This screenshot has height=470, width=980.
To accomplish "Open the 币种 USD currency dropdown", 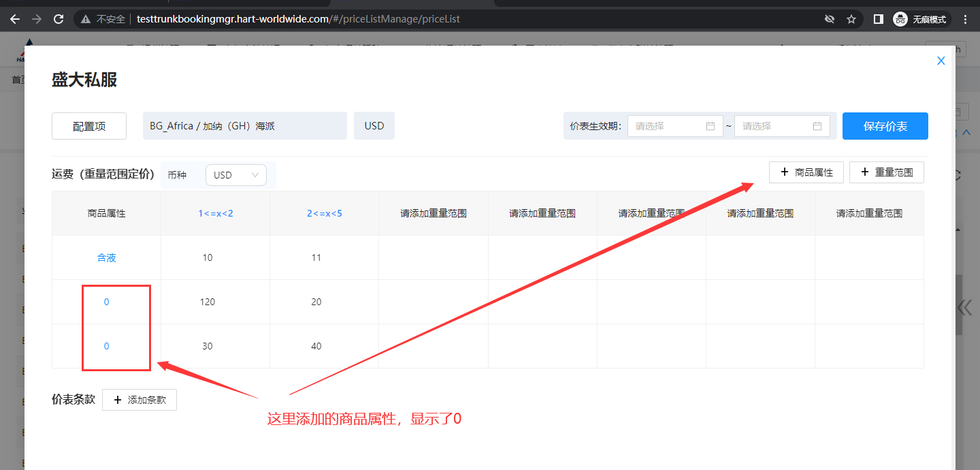I will (x=235, y=175).
